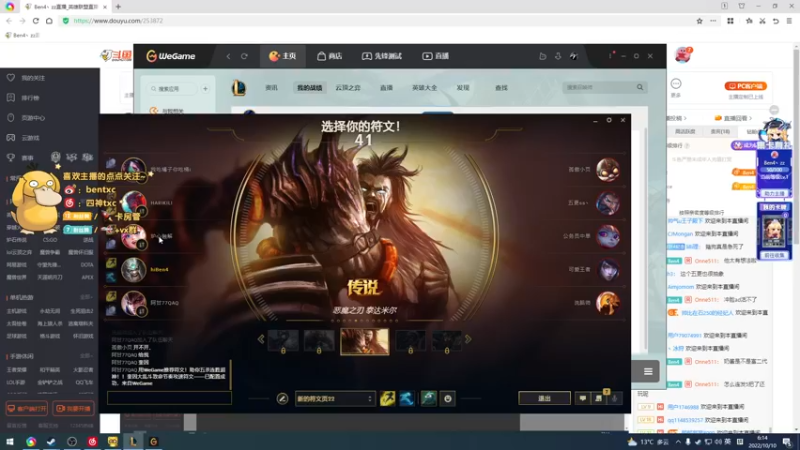
Task: Select 英雄大全 tab in WeGame
Action: coord(424,88)
